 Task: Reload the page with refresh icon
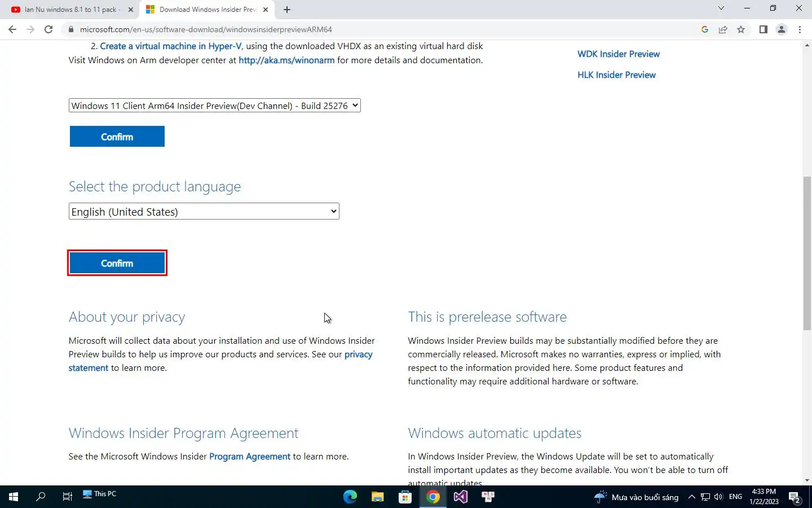tap(48, 29)
